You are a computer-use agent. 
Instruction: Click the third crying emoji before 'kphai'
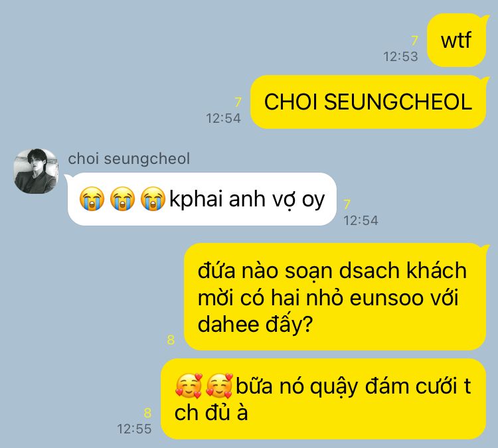pos(153,198)
